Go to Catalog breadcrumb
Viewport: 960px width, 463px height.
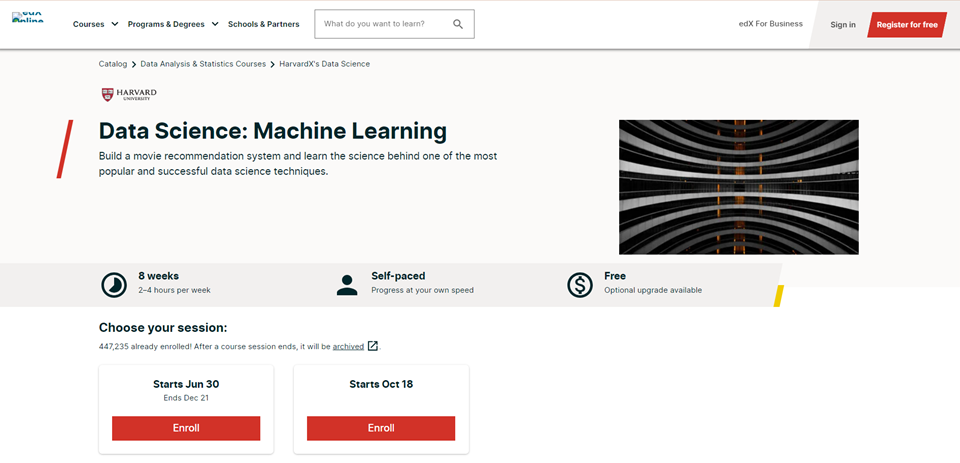113,64
